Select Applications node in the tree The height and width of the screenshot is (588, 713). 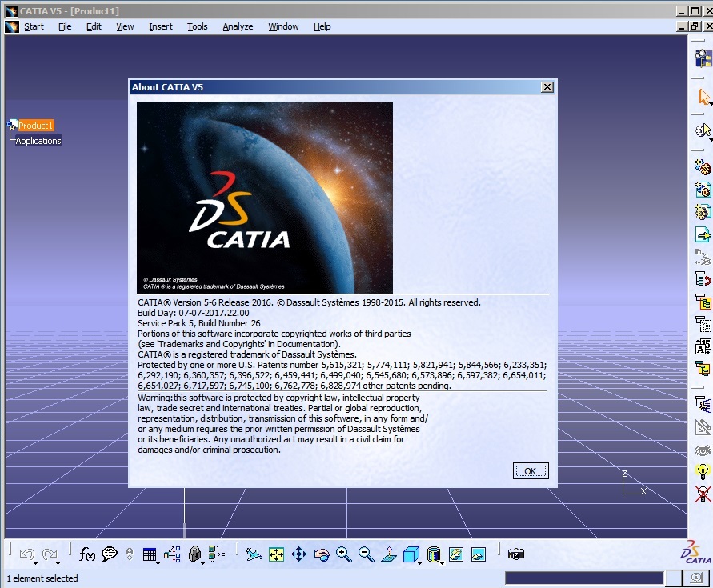tap(38, 141)
